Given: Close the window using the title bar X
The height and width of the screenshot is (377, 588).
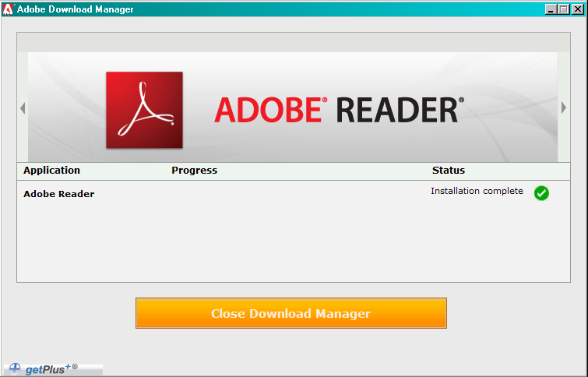Looking at the screenshot, I should coord(576,9).
